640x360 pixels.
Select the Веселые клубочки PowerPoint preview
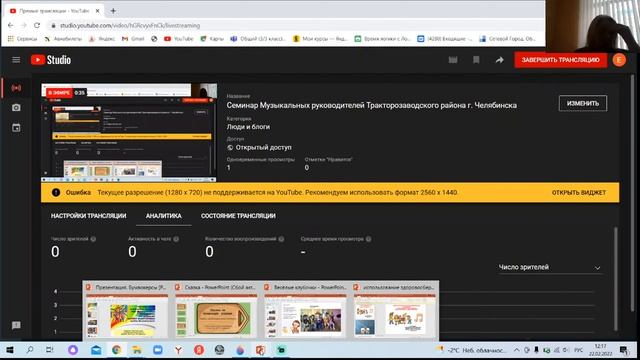[x=305, y=311]
